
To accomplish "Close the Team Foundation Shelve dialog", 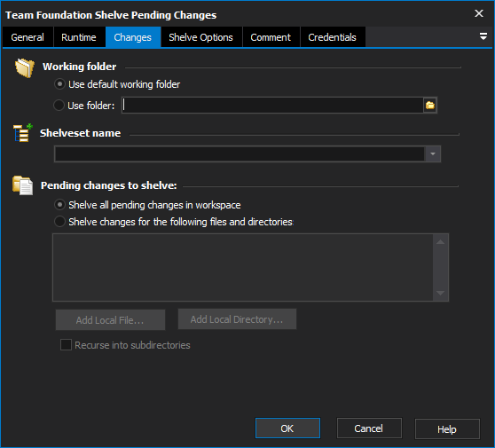I will coord(478,13).
